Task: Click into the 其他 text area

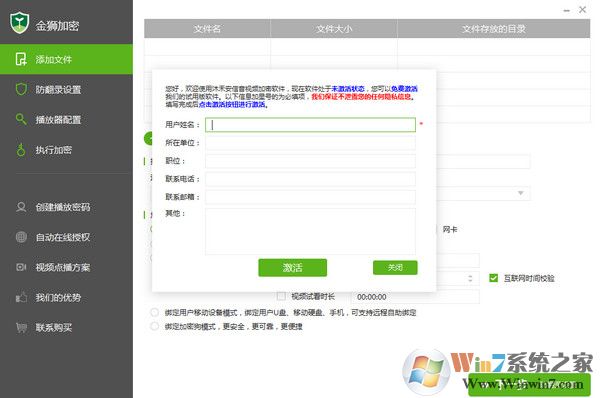Action: 310,231
